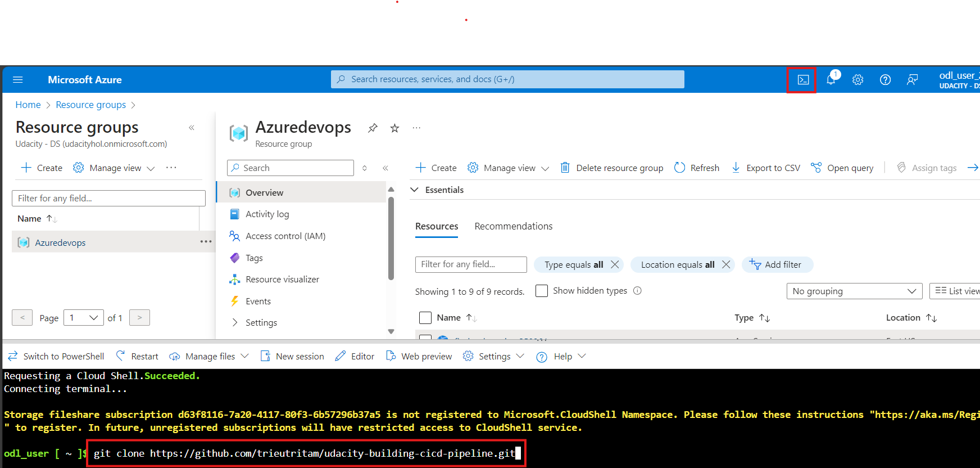Viewport: 980px width, 468px height.
Task: Expand Manage view dropdown in Azuredevops toolbar
Action: tap(509, 168)
